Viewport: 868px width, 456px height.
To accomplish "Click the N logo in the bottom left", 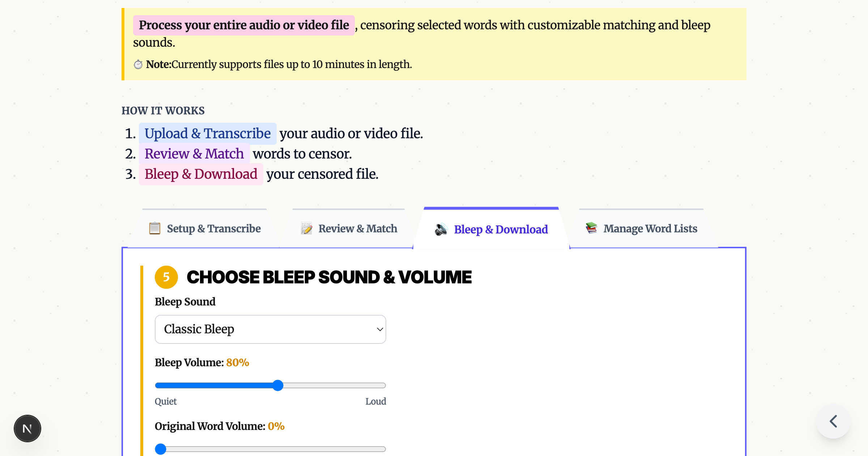I will [x=27, y=428].
